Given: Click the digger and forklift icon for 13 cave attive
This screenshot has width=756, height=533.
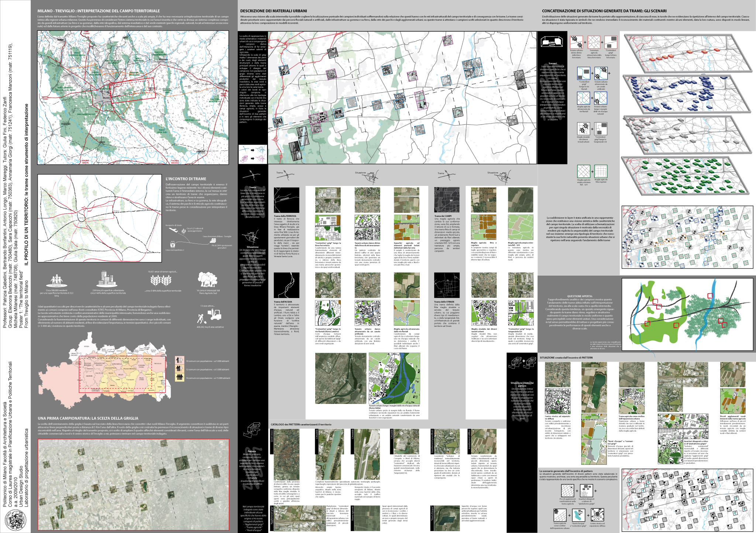Looking at the screenshot, I should [209, 315].
